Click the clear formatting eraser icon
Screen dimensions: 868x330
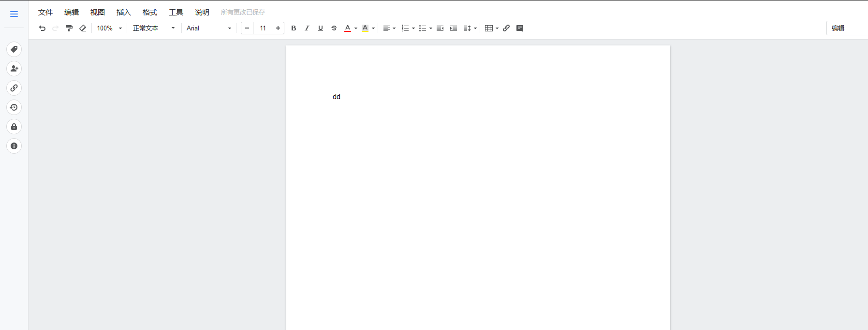(x=83, y=28)
